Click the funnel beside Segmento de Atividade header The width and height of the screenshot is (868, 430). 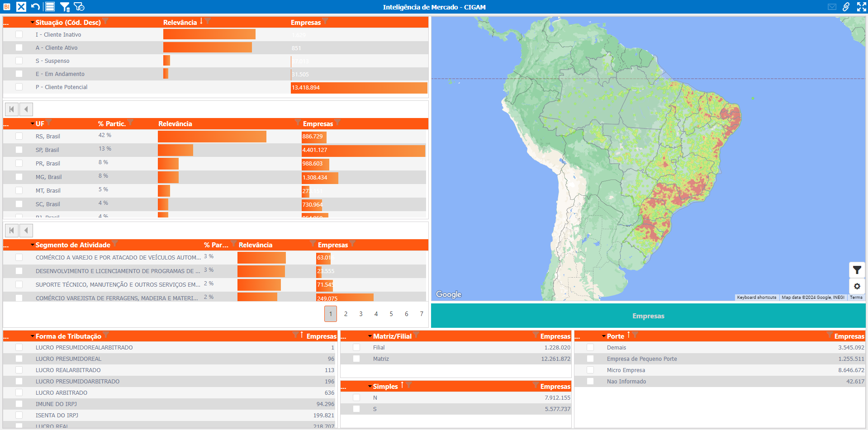[115, 244]
